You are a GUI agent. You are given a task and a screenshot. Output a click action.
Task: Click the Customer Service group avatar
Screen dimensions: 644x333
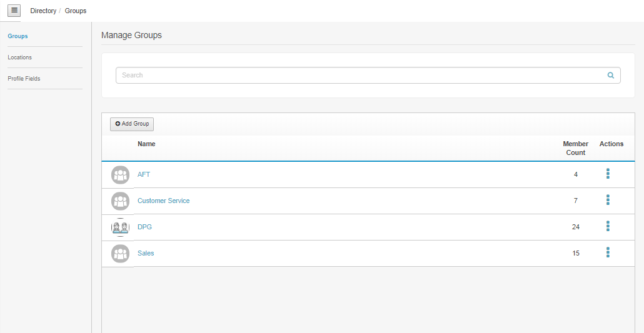tap(120, 201)
